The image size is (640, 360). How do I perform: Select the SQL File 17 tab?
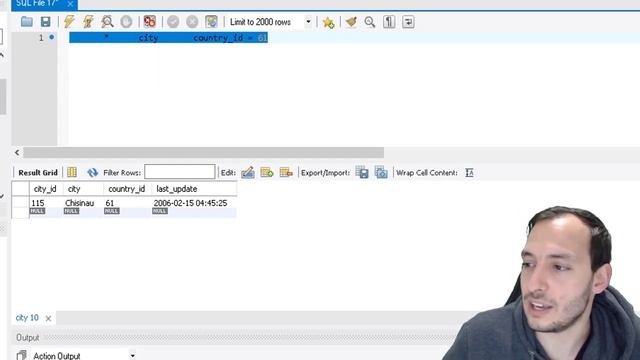click(38, 4)
